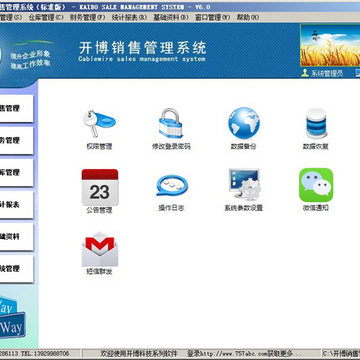Click the wheat field banner image

coord(330,45)
